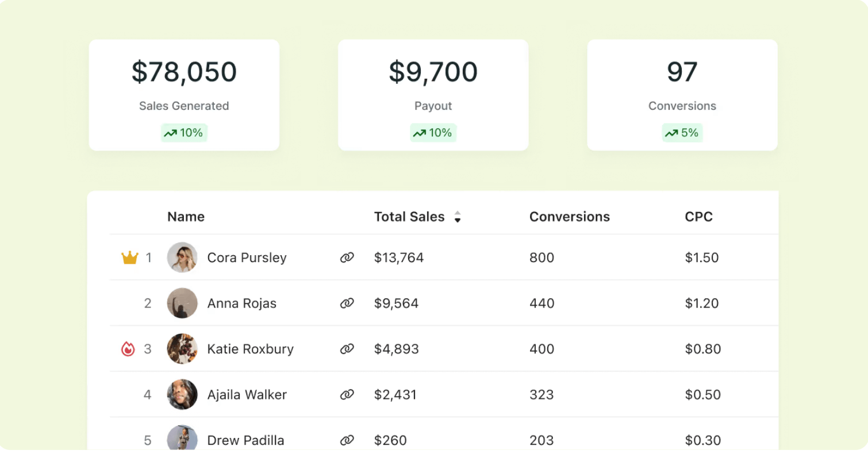Click the link icon in Anna Rojas row

347,303
